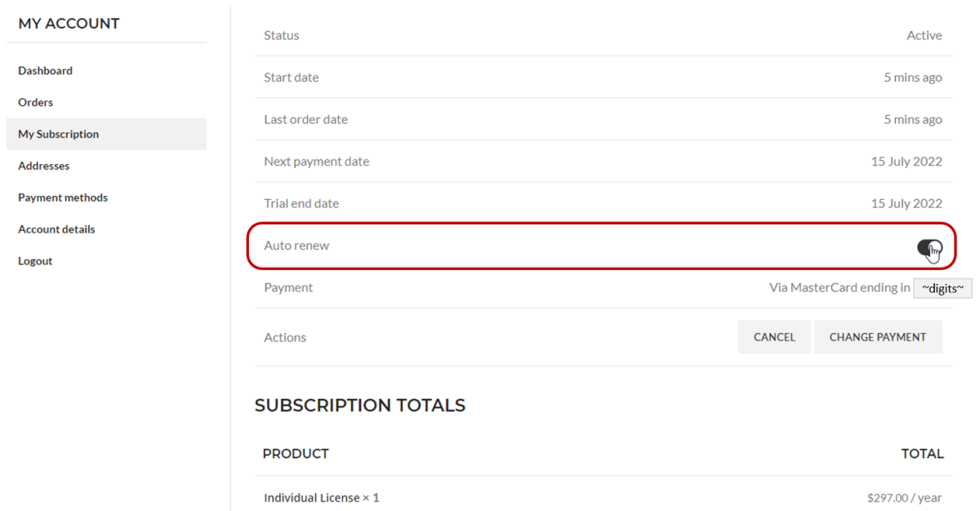Click the Active status label
The image size is (980, 511).
point(924,35)
